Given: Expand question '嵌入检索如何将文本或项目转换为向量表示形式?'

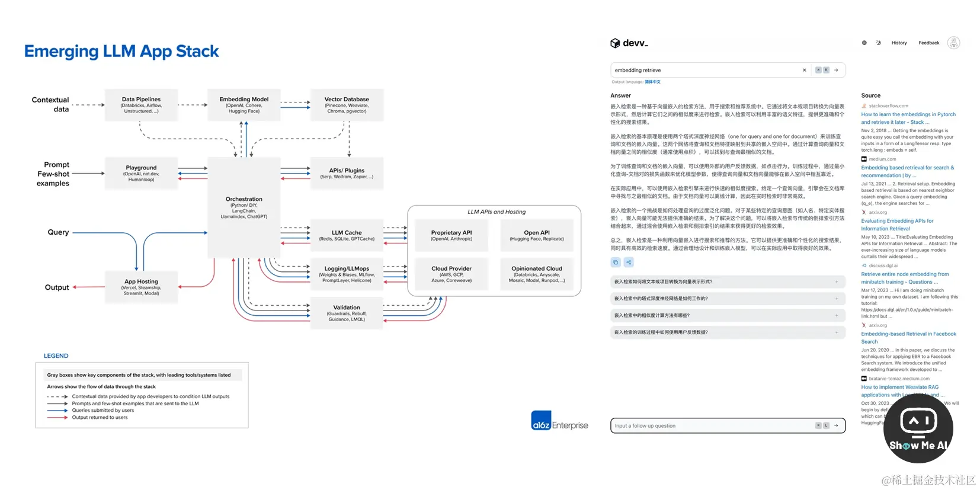Looking at the screenshot, I should [x=728, y=282].
